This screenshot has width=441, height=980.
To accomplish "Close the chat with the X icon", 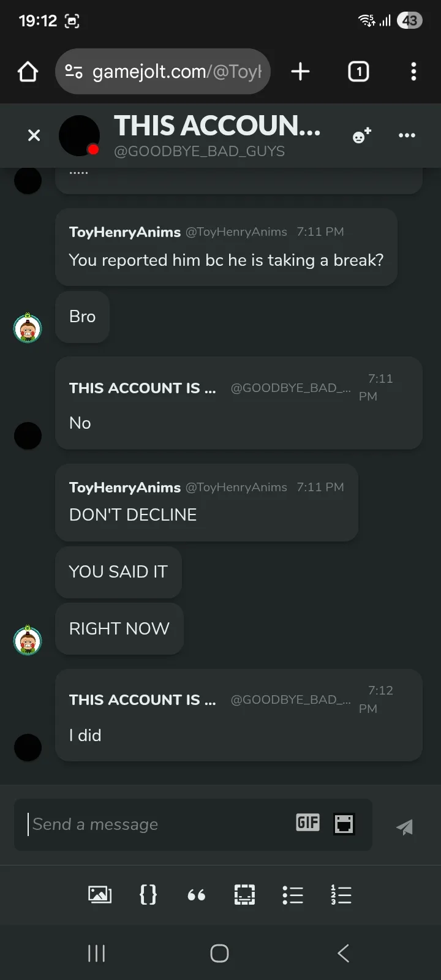I will coord(34,135).
